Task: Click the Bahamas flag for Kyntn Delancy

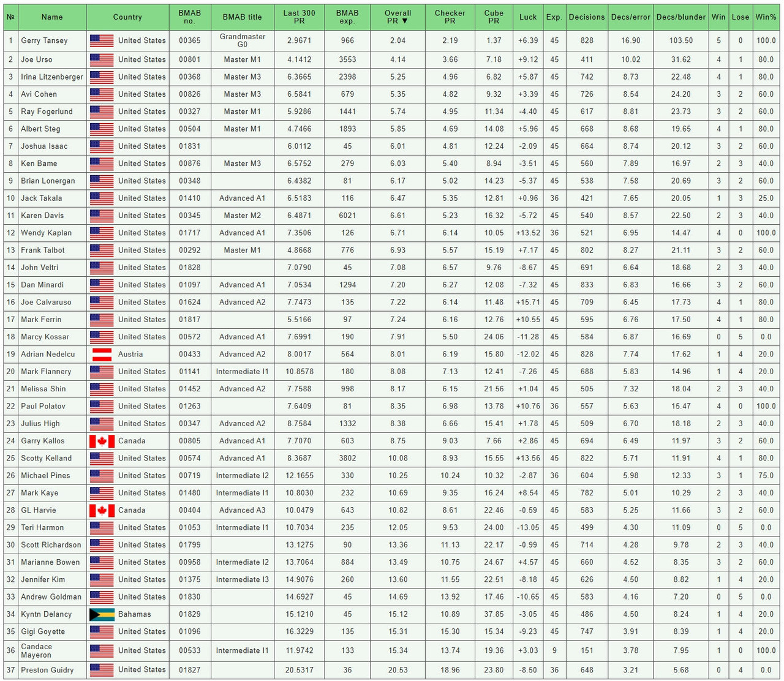Action: pyautogui.click(x=102, y=614)
